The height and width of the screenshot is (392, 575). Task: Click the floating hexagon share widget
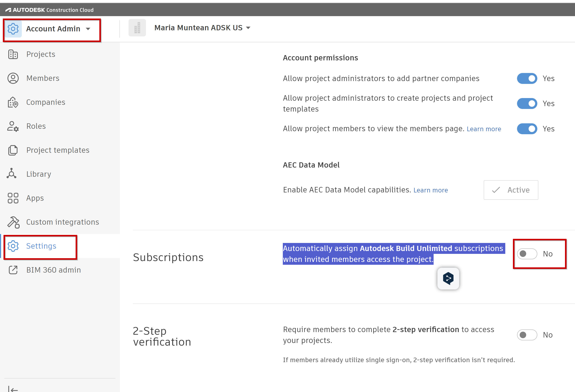click(x=448, y=278)
